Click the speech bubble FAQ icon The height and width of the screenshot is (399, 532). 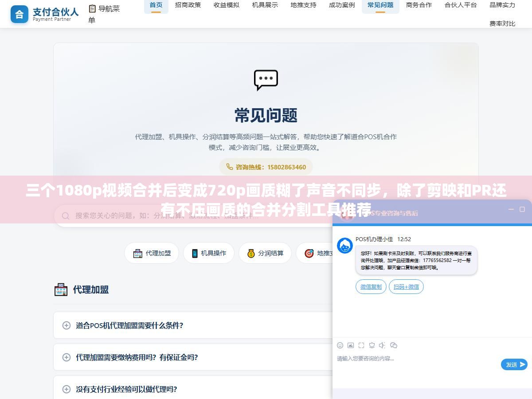(x=266, y=80)
